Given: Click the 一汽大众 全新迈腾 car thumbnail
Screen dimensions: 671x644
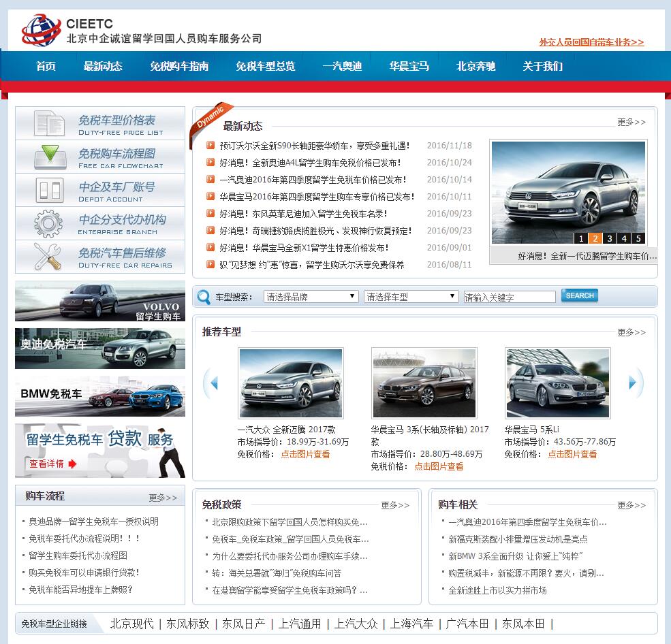Looking at the screenshot, I should tap(291, 383).
